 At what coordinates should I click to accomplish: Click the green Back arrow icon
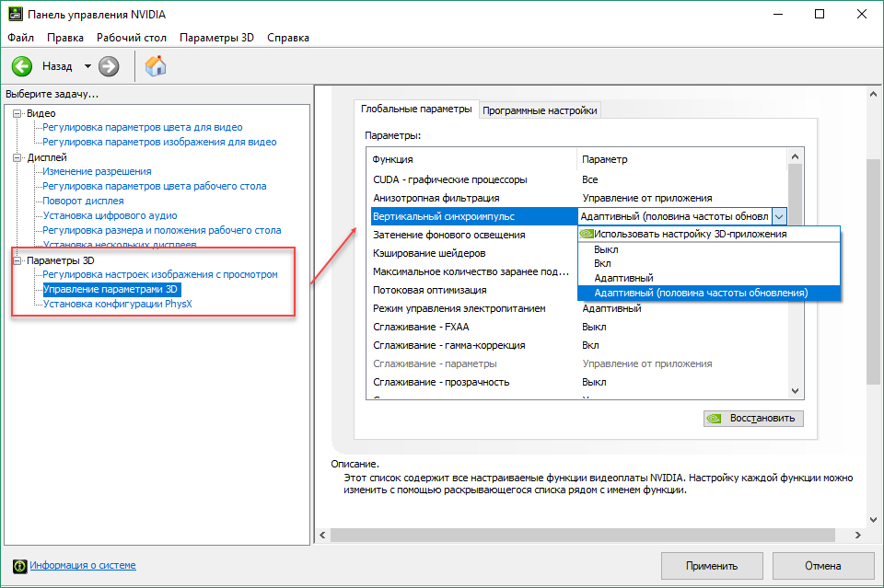pos(22,66)
